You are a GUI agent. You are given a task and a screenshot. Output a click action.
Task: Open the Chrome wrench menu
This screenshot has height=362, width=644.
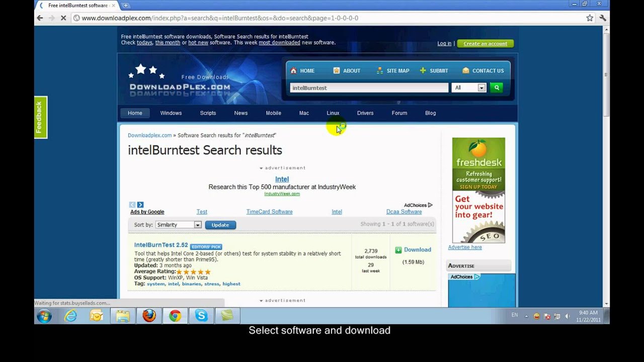coord(603,18)
